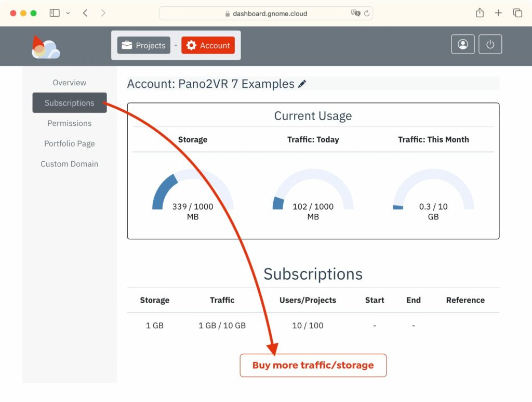Click the Gnome Cloud logo
532x402 pixels.
pos(46,47)
